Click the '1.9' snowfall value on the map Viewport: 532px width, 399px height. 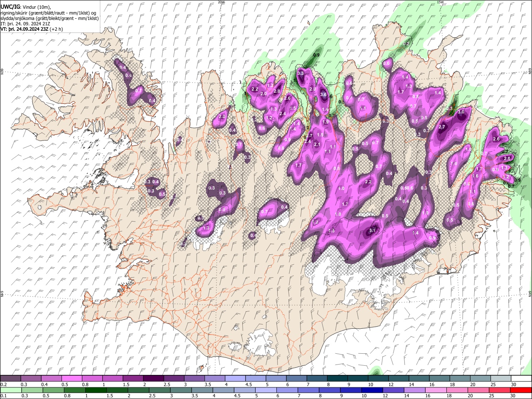(325, 122)
